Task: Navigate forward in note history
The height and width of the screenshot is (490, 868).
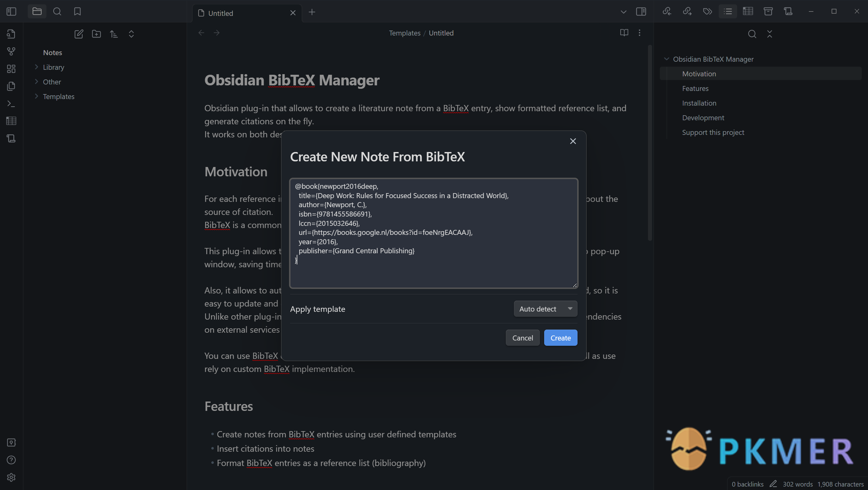Action: (217, 33)
